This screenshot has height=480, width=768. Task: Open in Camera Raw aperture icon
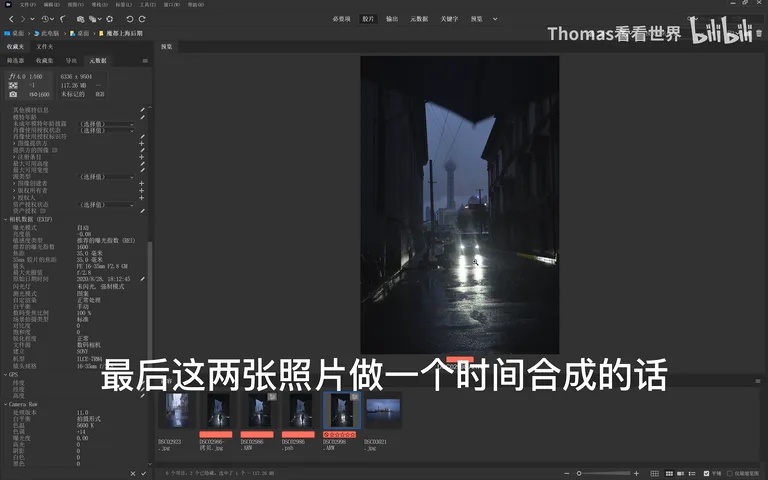tap(110, 19)
